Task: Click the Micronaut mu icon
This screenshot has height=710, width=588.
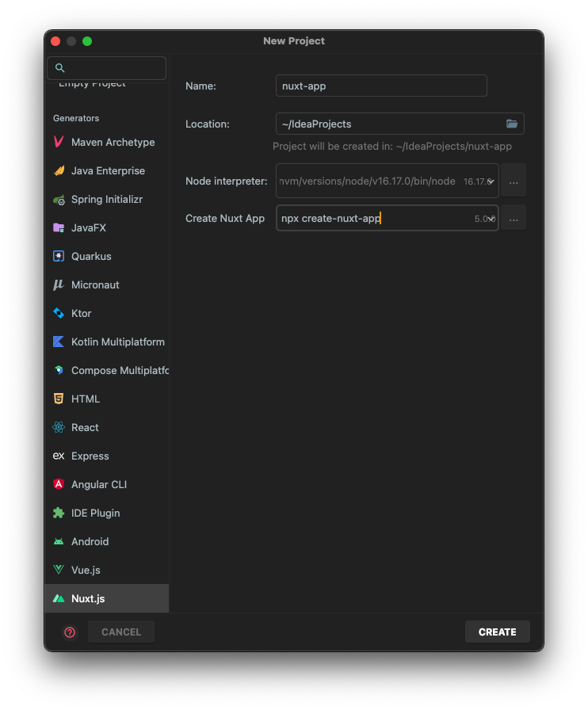Action: [x=59, y=284]
